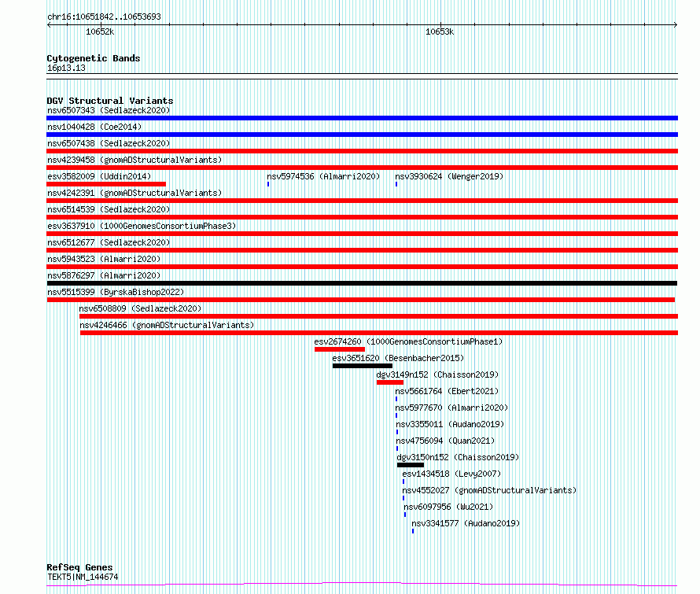Open nsv6507438 (Sedlazeck2020) variant entry
700x594 pixels.
[109, 143]
